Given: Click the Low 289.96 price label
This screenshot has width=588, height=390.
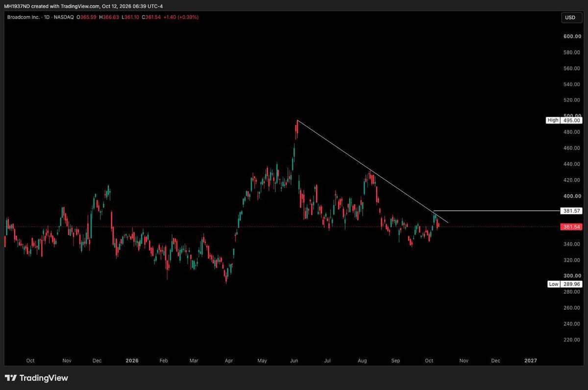Looking at the screenshot, I should (x=564, y=284).
